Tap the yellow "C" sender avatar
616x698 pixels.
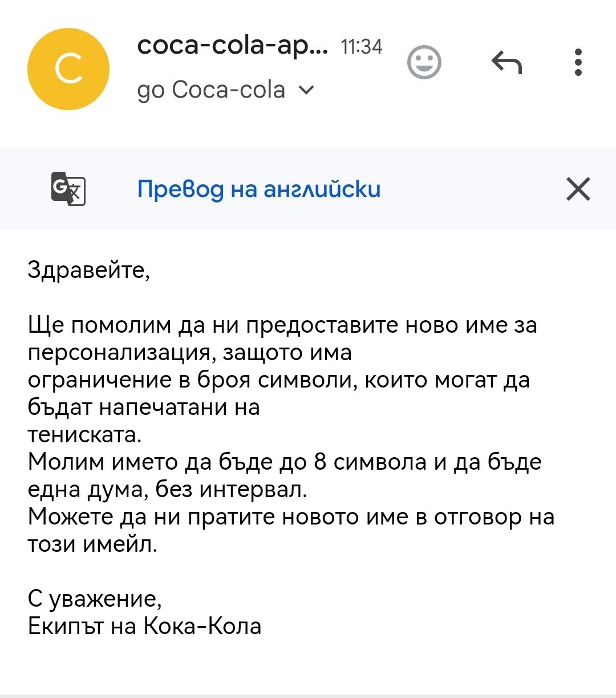68,68
